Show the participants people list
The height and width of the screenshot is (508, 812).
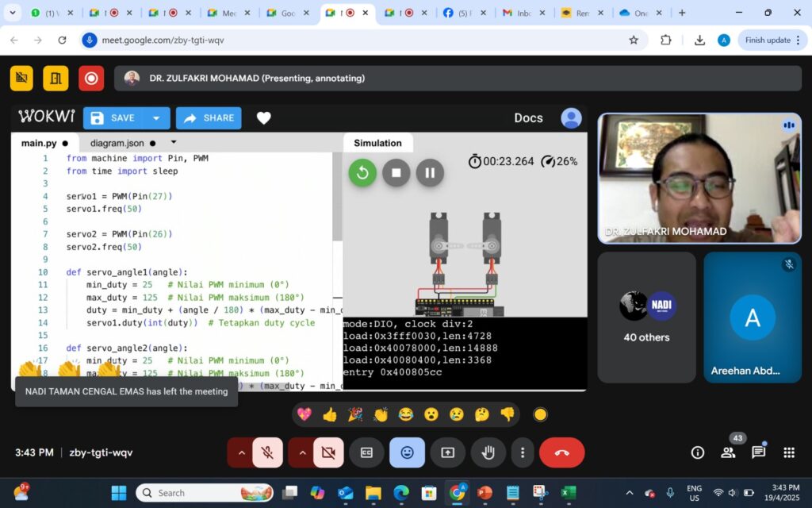(728, 452)
